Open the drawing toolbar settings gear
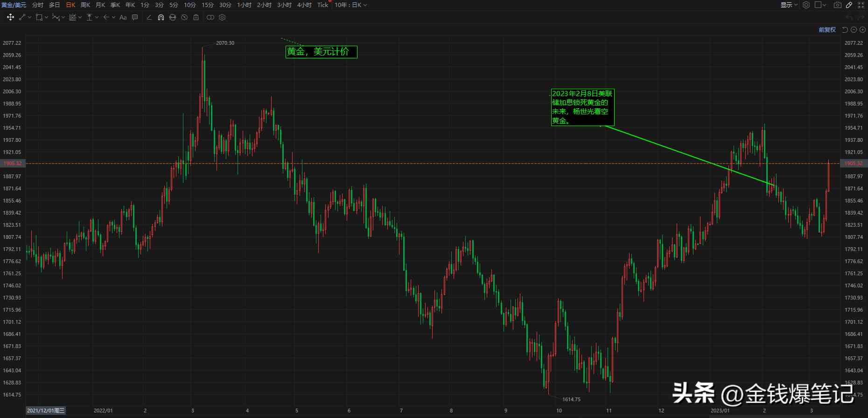Image resolution: width=868 pixels, height=418 pixels. (222, 17)
